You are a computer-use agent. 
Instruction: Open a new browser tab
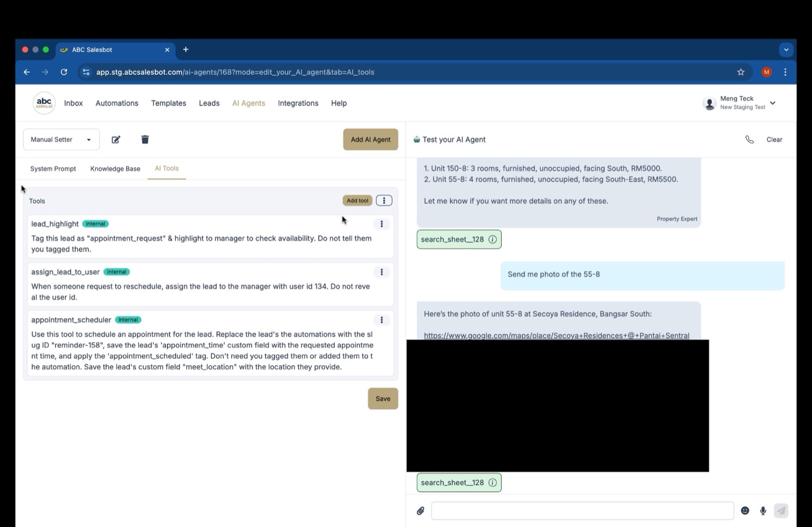(186, 50)
